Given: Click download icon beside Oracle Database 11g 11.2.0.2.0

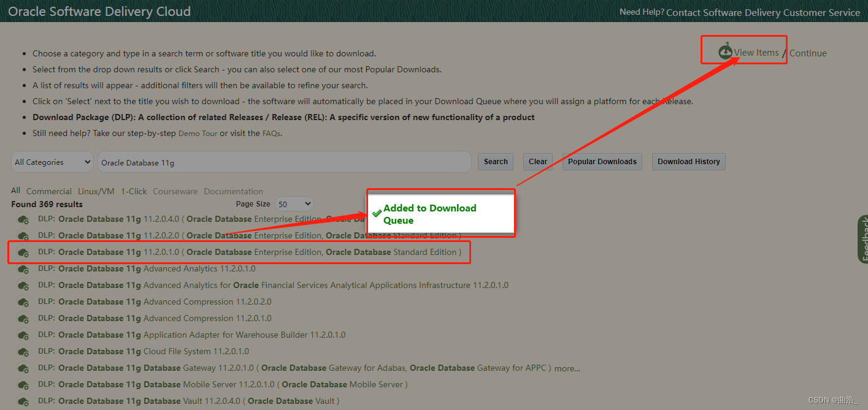Looking at the screenshot, I should 24,236.
